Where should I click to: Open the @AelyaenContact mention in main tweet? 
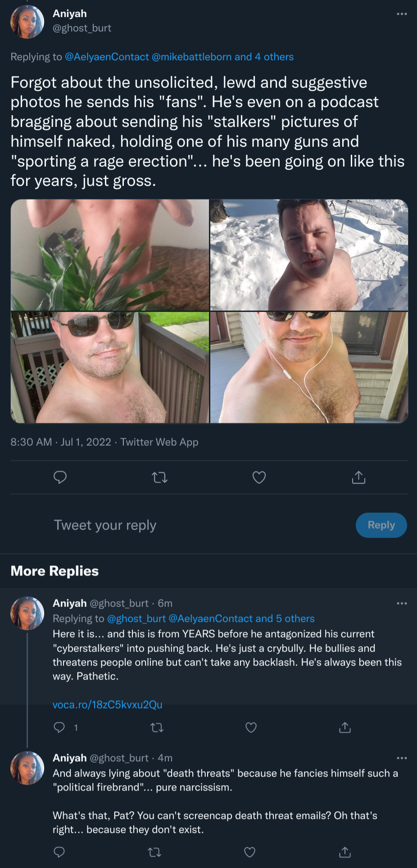pos(107,57)
